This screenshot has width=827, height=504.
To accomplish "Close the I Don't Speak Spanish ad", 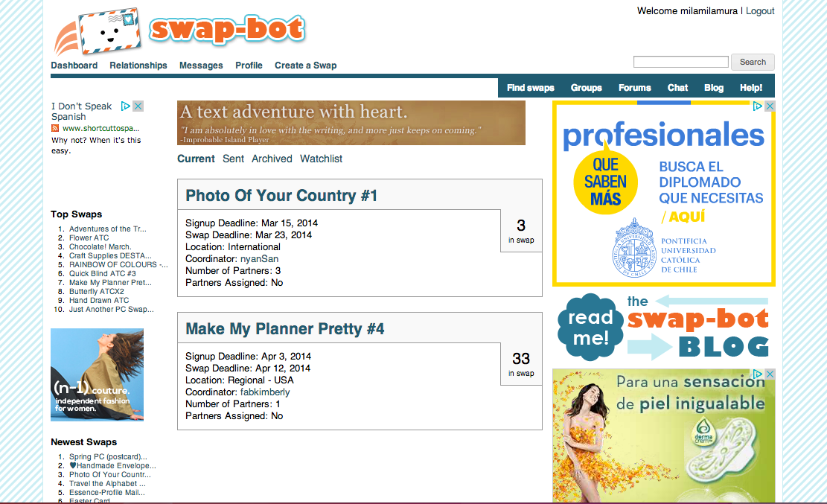I will (138, 106).
